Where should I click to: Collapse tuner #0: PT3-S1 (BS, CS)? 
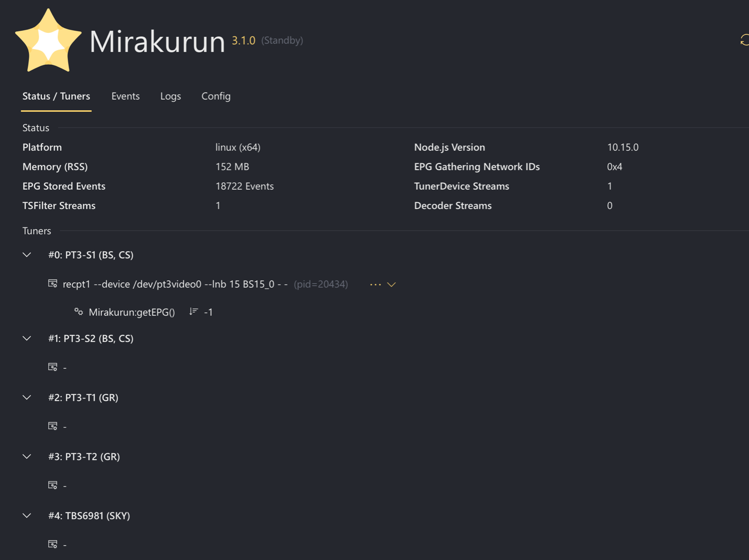(27, 255)
